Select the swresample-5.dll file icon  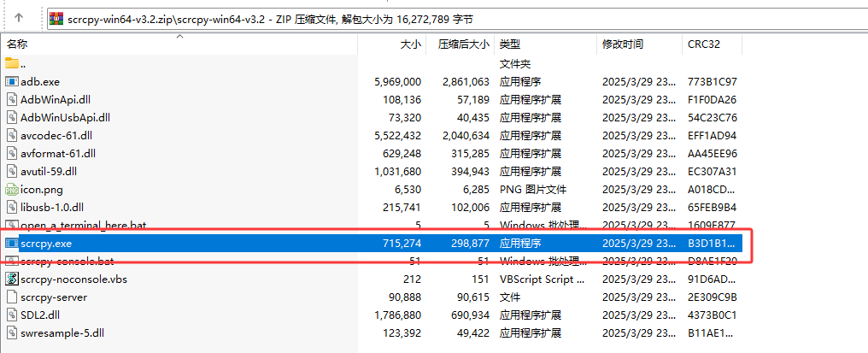[x=12, y=333]
